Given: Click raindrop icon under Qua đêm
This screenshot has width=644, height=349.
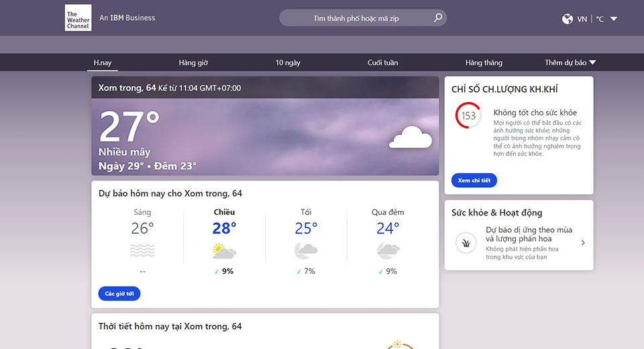Looking at the screenshot, I should (x=381, y=272).
